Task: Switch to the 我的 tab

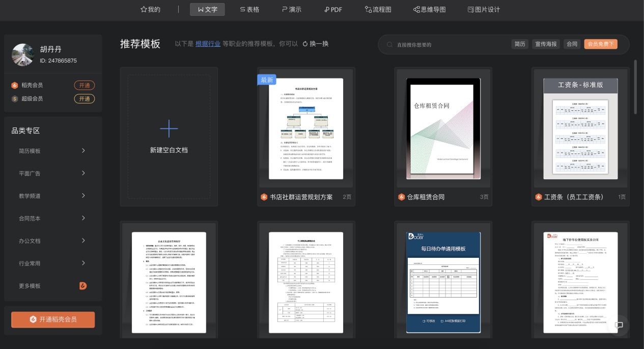Action: [x=150, y=9]
